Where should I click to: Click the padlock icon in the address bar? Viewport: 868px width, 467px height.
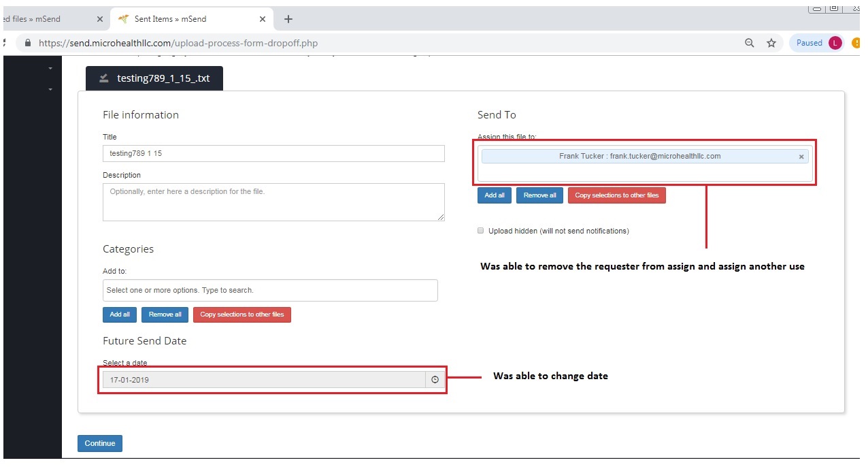click(27, 42)
